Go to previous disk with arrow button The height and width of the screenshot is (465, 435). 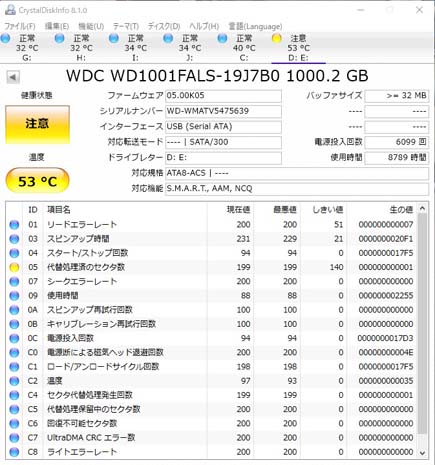tap(13, 77)
